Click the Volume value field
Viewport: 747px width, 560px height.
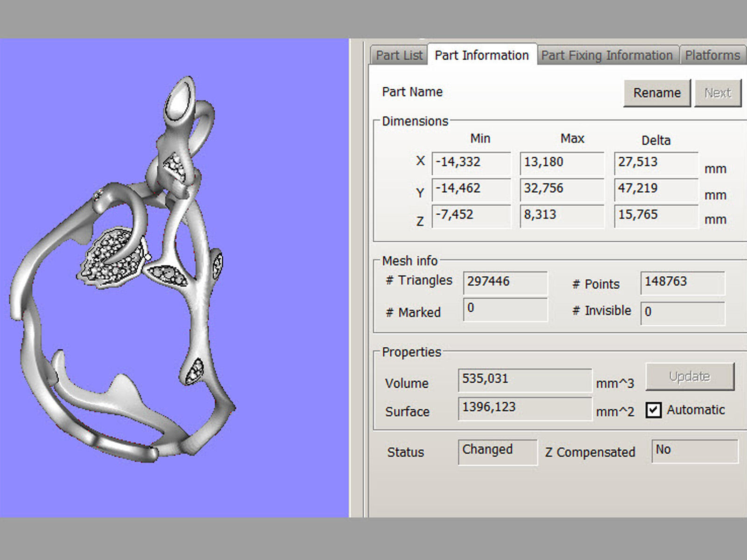pyautogui.click(x=524, y=379)
